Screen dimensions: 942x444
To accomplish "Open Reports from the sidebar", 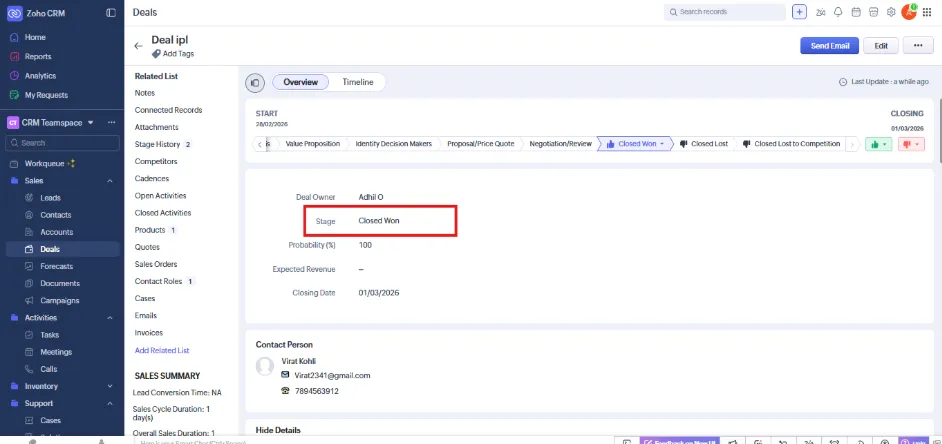I will click(38, 56).
